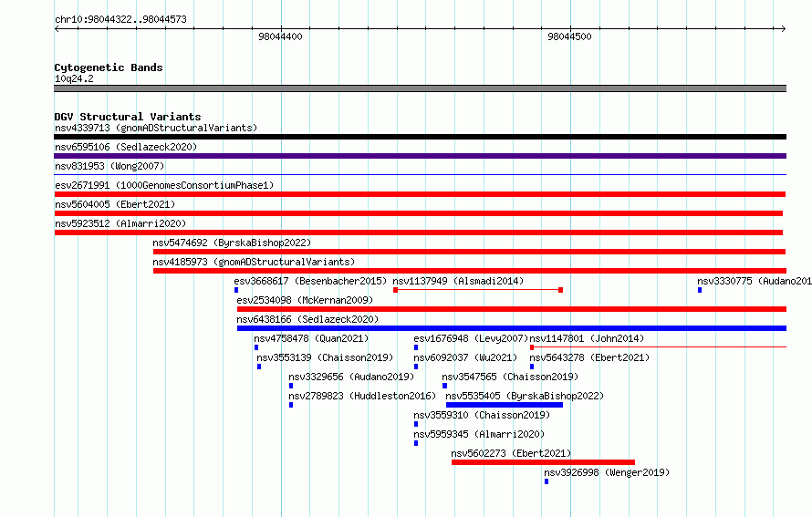Click the 10q24.2 cytogenetic band bar
The height and width of the screenshot is (517, 812).
[x=420, y=88]
